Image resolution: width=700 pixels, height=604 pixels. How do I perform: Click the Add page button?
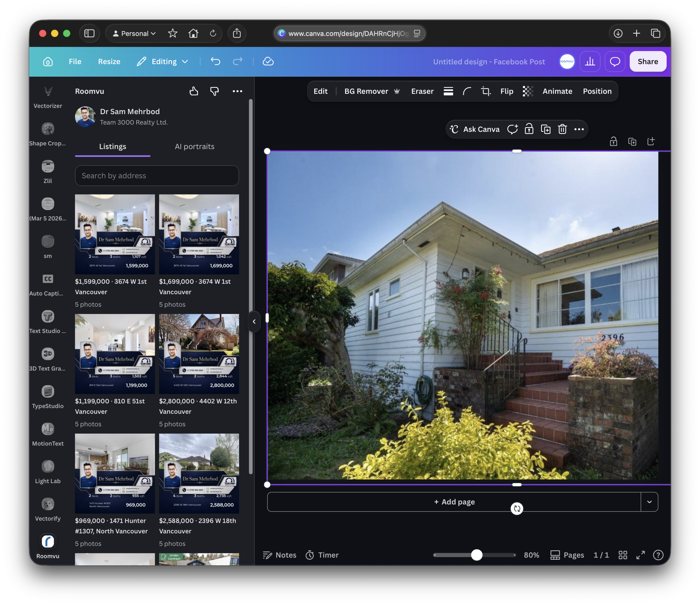[454, 502]
